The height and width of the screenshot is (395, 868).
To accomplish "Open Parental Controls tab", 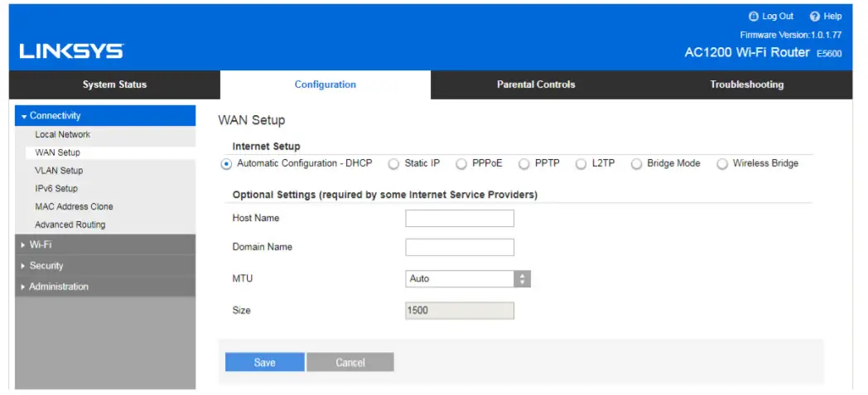I will click(536, 84).
